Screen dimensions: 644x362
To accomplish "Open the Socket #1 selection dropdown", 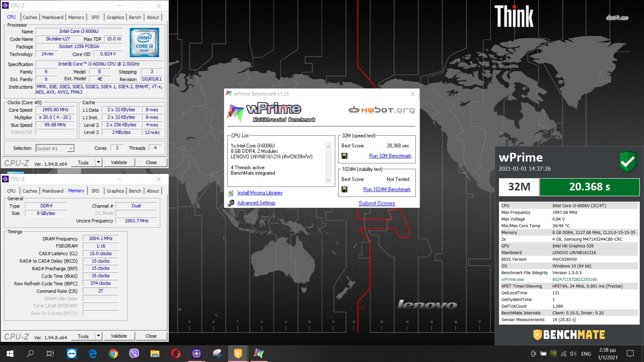I will [55, 148].
